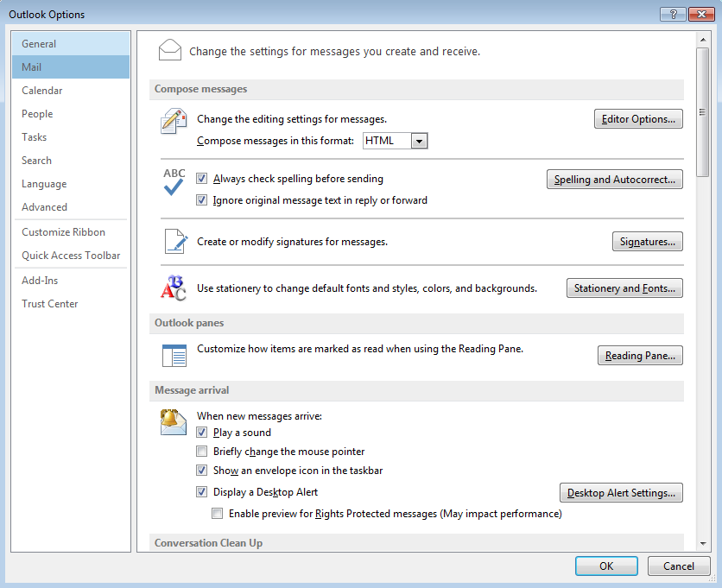The image size is (722, 588).
Task: Click the Outlook panes section header
Action: click(416, 323)
